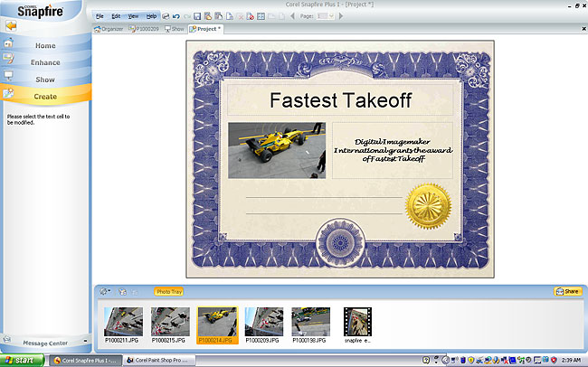Select the snapfire video clip thumbnail
This screenshot has width=588, height=367.
coord(356,323)
